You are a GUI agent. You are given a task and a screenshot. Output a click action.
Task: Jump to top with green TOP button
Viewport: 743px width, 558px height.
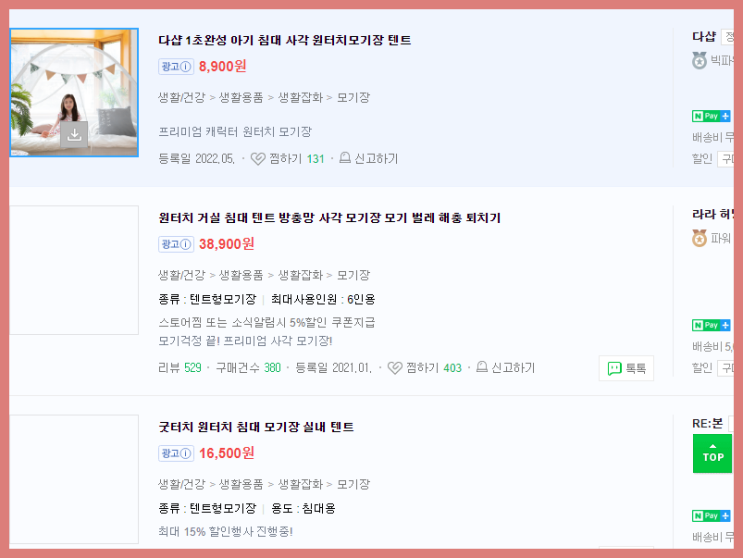point(712,454)
